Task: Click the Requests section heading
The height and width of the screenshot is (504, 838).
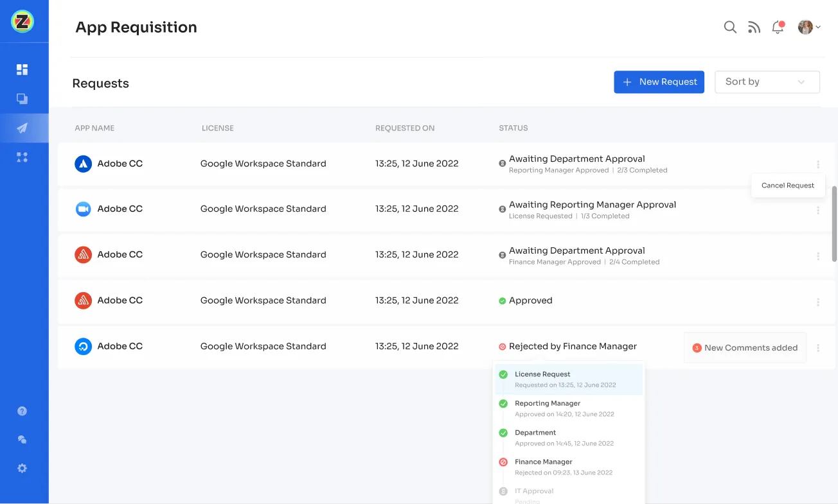Action: pyautogui.click(x=100, y=83)
